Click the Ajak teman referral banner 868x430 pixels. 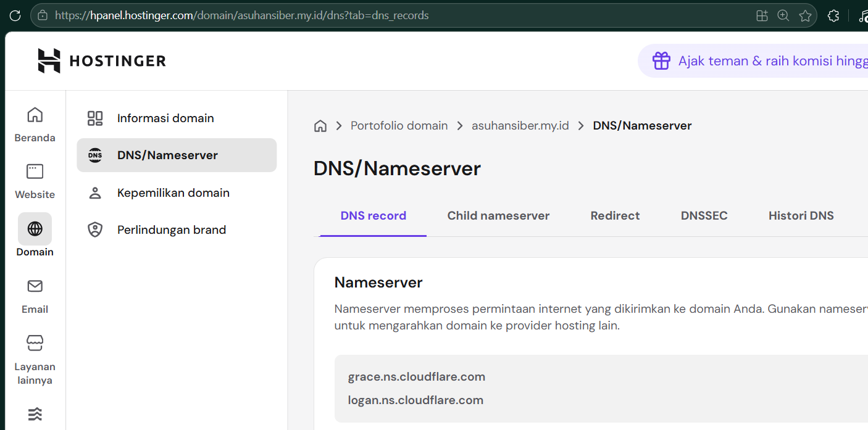pos(753,60)
